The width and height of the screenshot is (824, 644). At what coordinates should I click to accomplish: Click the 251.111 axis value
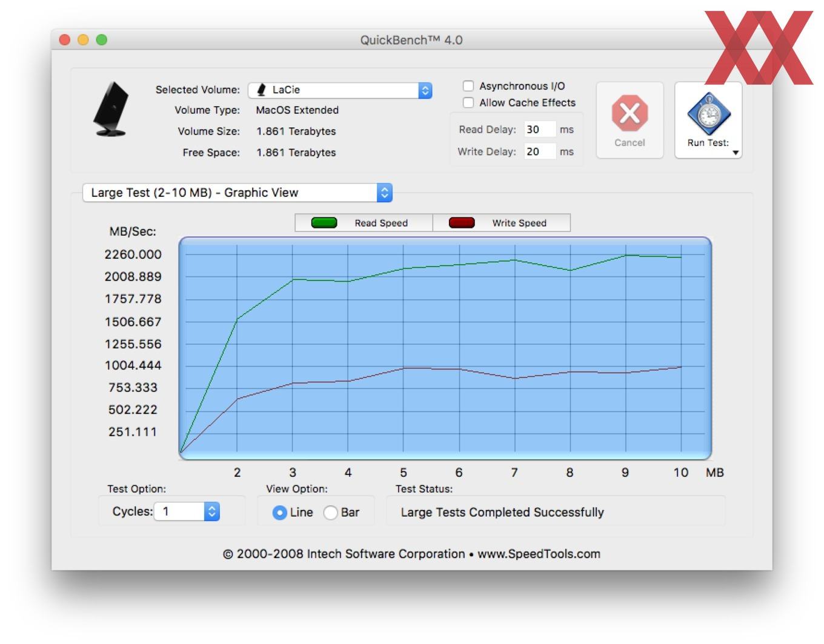(133, 432)
